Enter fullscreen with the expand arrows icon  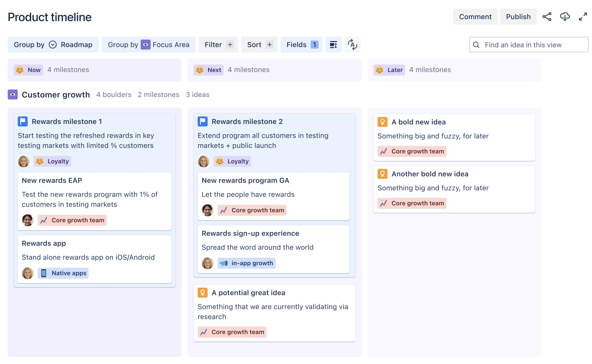583,17
